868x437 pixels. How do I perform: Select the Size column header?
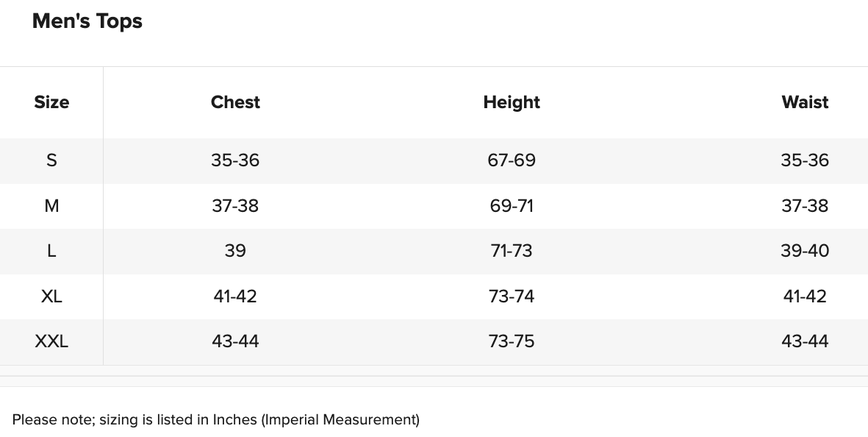[x=51, y=102]
